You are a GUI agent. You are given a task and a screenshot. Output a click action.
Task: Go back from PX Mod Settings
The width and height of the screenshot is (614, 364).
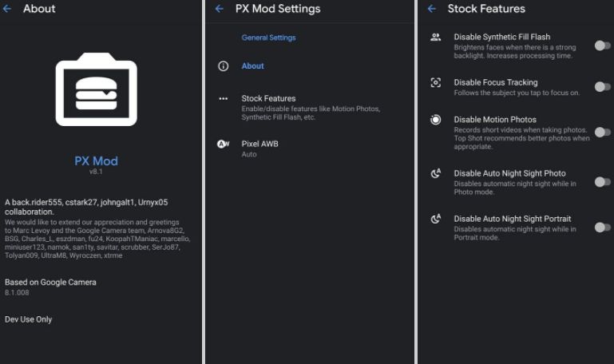coord(220,9)
